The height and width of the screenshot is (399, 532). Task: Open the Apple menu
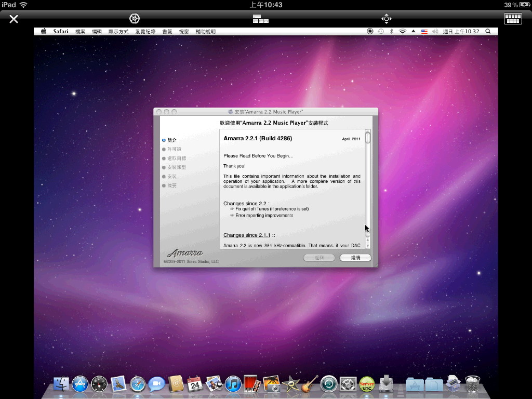pyautogui.click(x=44, y=32)
